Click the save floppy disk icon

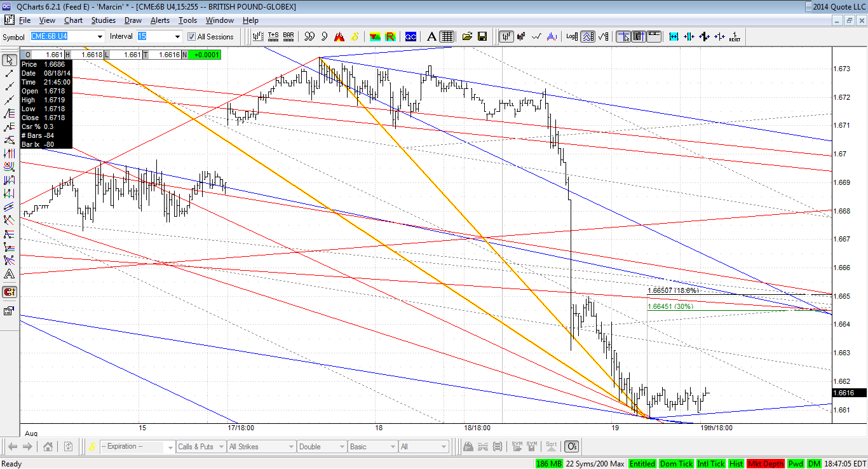[482, 36]
